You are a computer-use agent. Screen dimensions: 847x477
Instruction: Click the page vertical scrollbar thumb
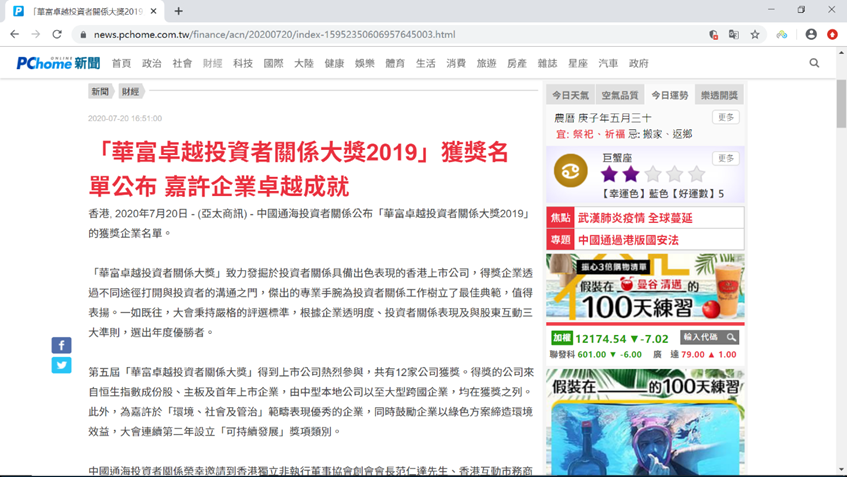pyautogui.click(x=841, y=103)
